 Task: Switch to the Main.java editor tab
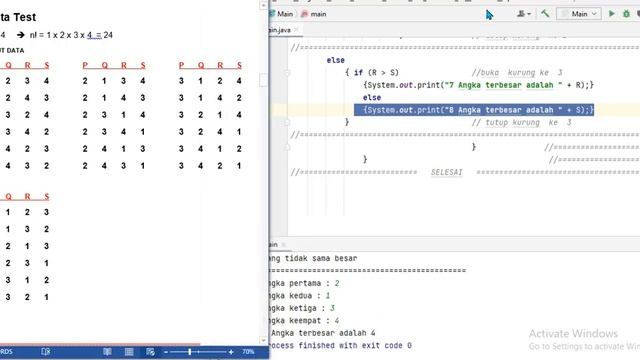point(280,30)
